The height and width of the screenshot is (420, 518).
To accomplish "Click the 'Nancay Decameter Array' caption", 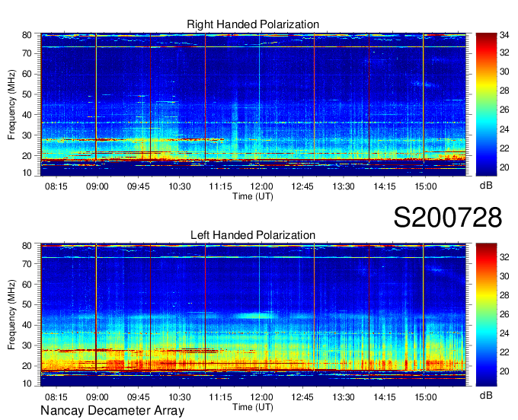I will [x=112, y=411].
